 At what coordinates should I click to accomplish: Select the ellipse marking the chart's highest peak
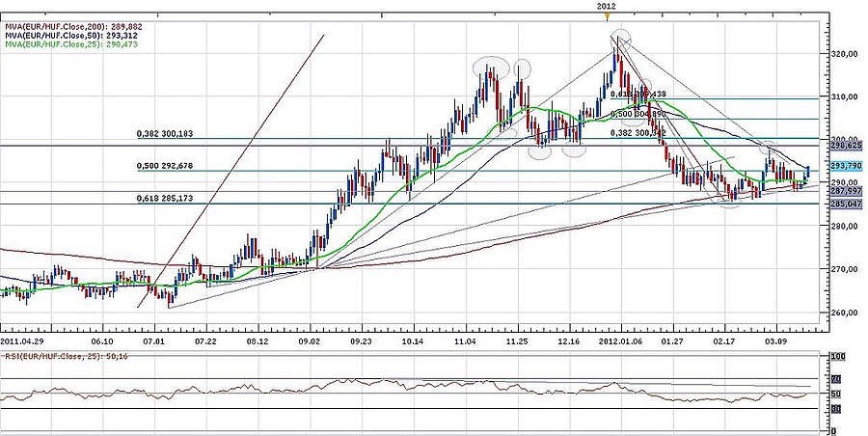point(621,38)
